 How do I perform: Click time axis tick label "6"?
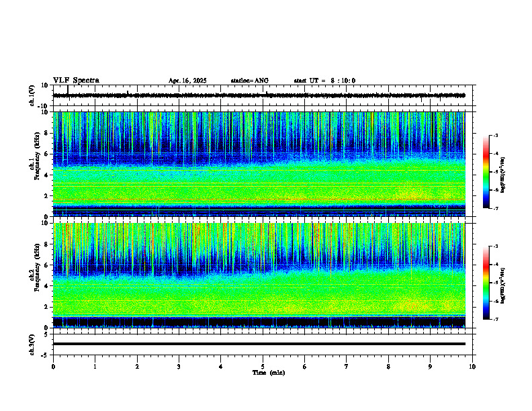305,367
